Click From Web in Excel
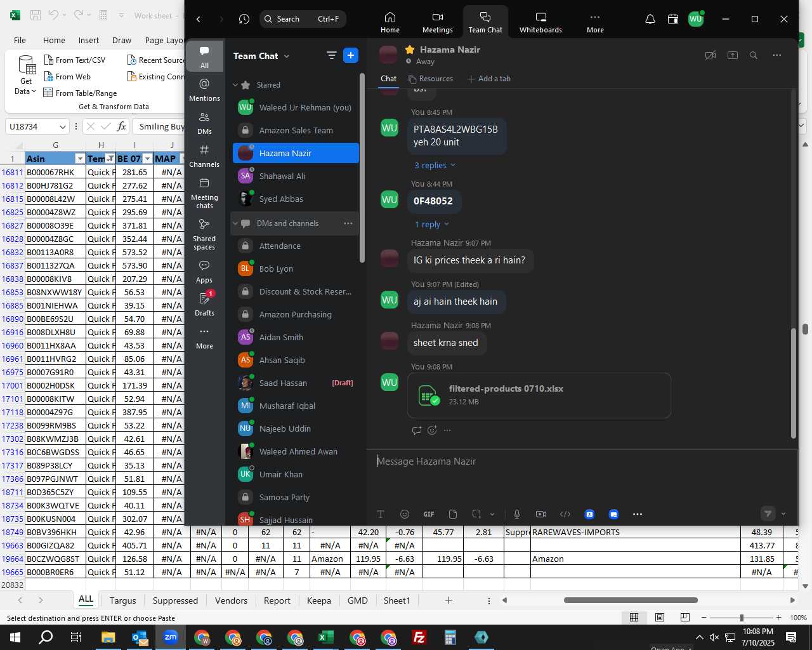Image resolution: width=812 pixels, height=650 pixels. click(67, 76)
